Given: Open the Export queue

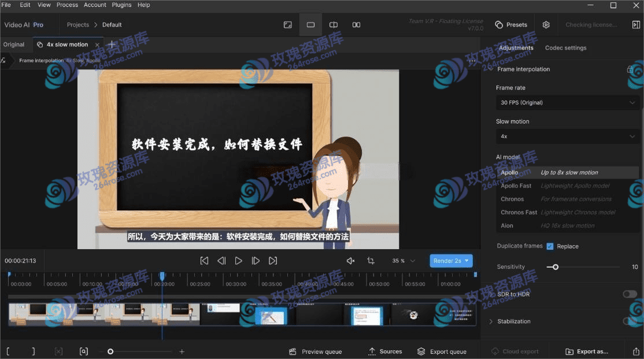Looking at the screenshot, I should point(442,351).
